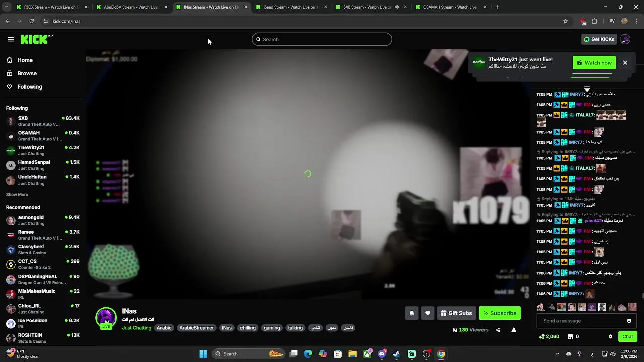The height and width of the screenshot is (362, 644).
Task: Click the Gift Subs button
Action: tap(456, 313)
